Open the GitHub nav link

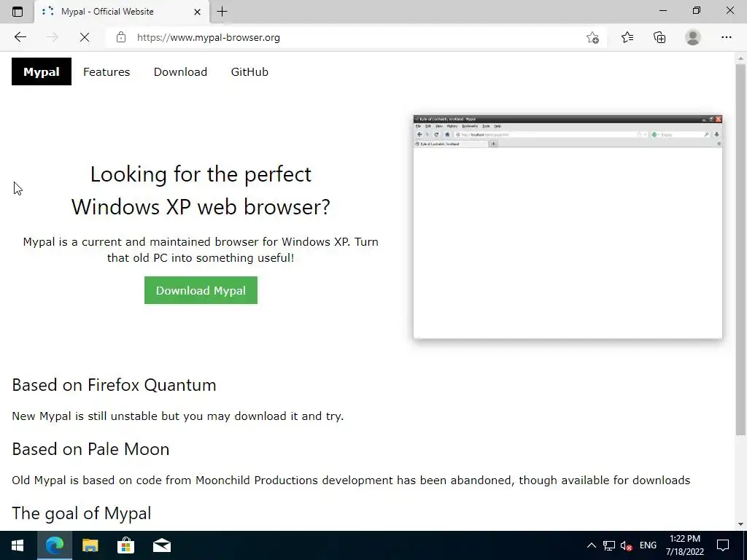[249, 72]
